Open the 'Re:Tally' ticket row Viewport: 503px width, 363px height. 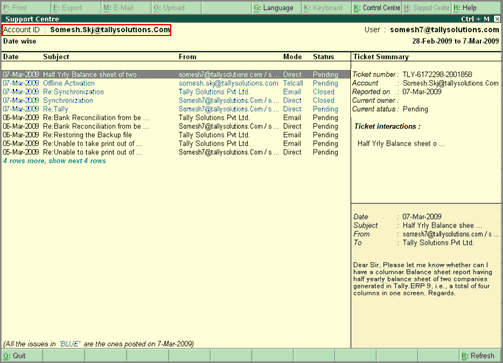175,109
